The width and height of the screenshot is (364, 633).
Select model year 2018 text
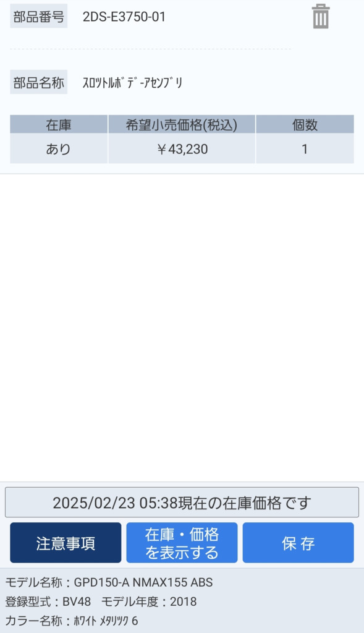[183, 601]
